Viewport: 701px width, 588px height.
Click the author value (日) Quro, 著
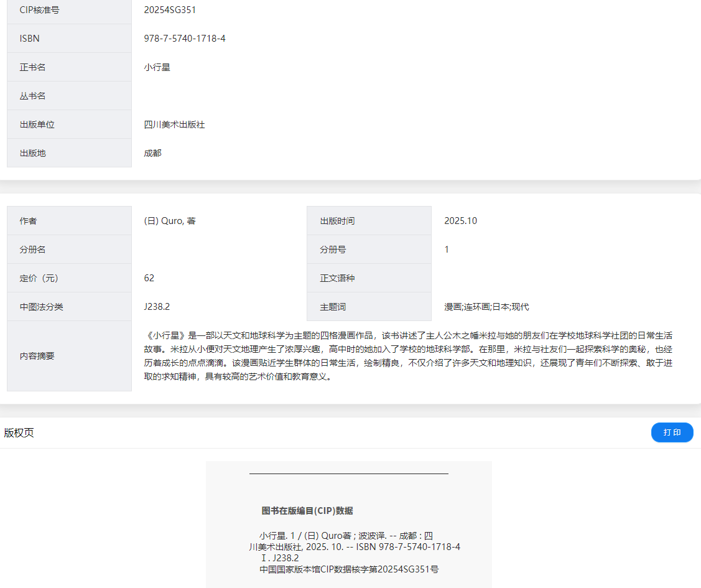point(170,221)
